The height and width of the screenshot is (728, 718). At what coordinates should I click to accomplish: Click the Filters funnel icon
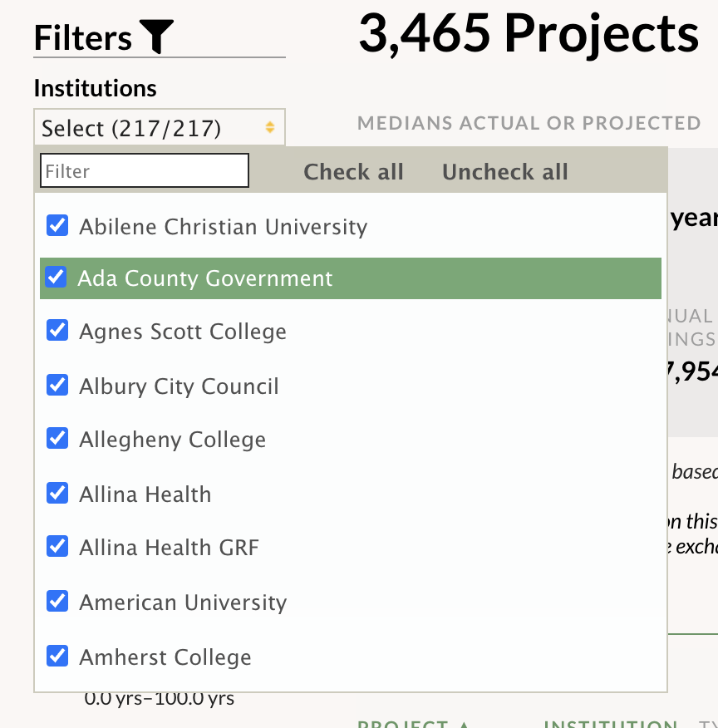click(x=156, y=37)
